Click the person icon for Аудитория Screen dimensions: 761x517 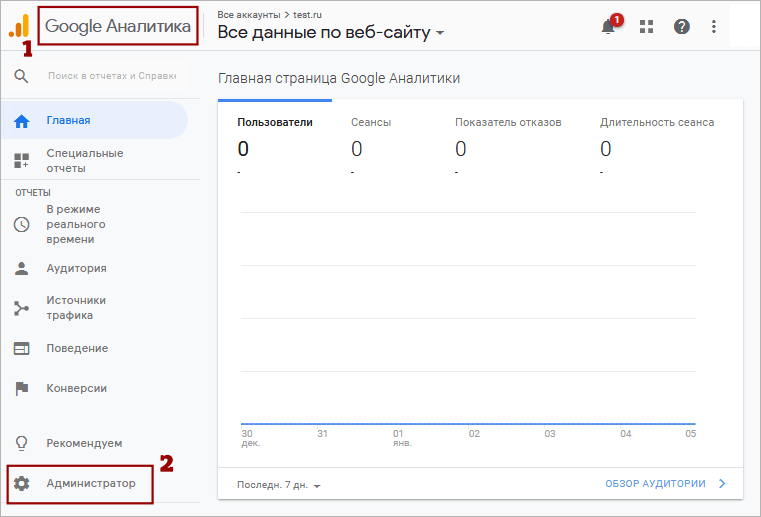click(21, 268)
